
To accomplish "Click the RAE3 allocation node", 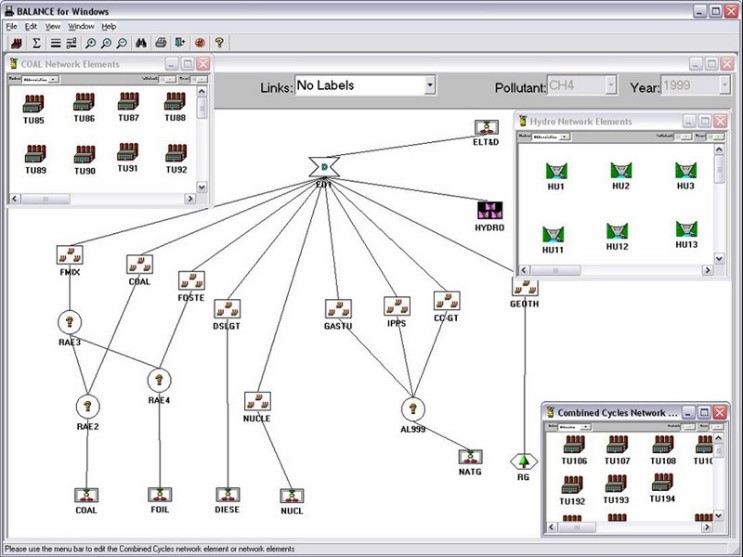I will tap(69, 322).
